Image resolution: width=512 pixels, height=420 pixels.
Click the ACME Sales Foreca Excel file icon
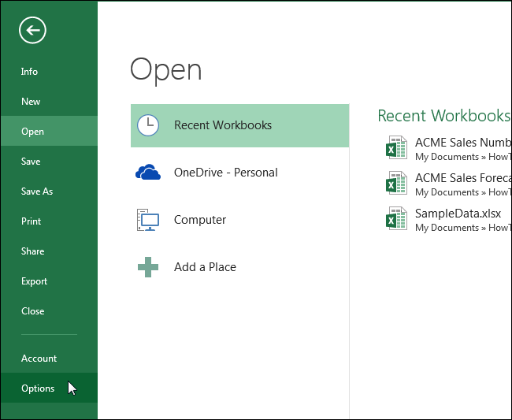tap(396, 183)
